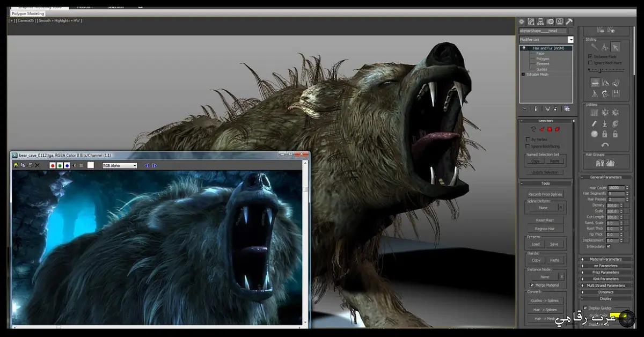
Task: Open the Hierarchy command panel tab
Action: 541,21
